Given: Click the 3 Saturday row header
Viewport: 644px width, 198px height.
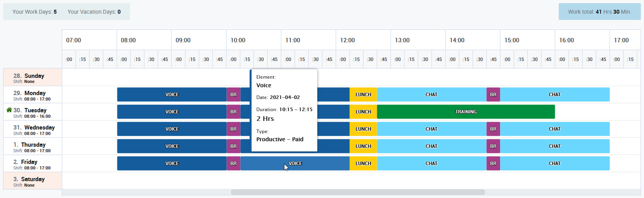Looking at the screenshot, I should click(32, 181).
